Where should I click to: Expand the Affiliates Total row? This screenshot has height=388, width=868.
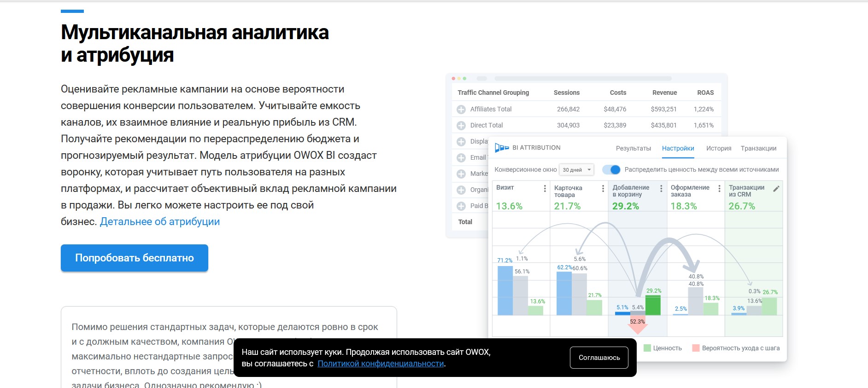(x=461, y=110)
